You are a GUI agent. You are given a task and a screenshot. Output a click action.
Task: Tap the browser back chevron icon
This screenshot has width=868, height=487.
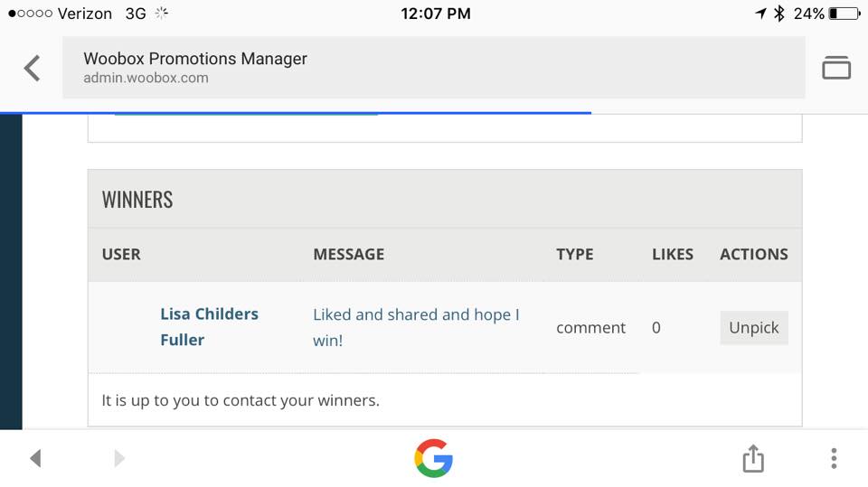(33, 68)
